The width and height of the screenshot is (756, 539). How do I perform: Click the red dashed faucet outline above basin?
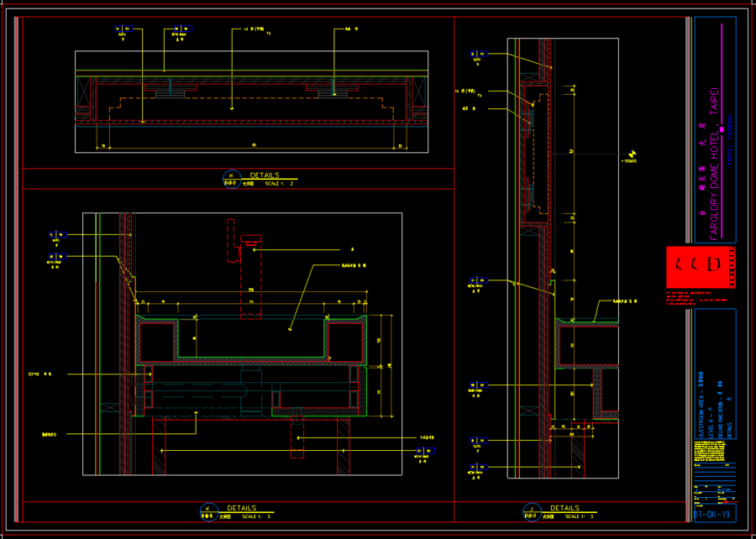[245, 269]
